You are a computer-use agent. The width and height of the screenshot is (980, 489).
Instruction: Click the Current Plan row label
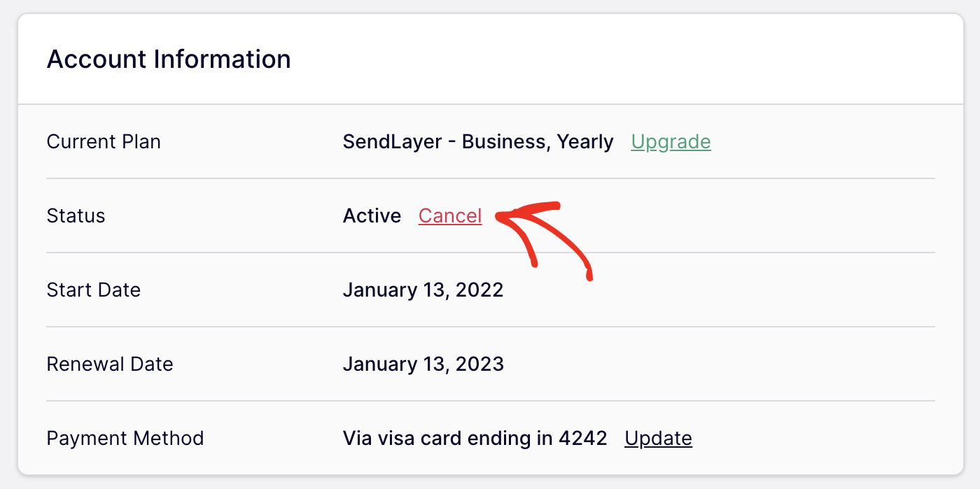coord(103,141)
